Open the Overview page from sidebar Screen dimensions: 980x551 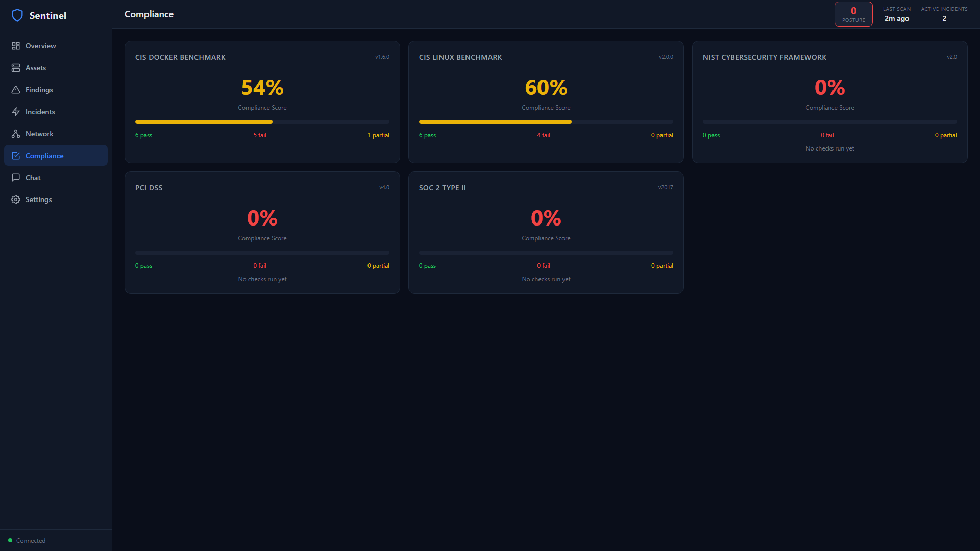point(41,46)
